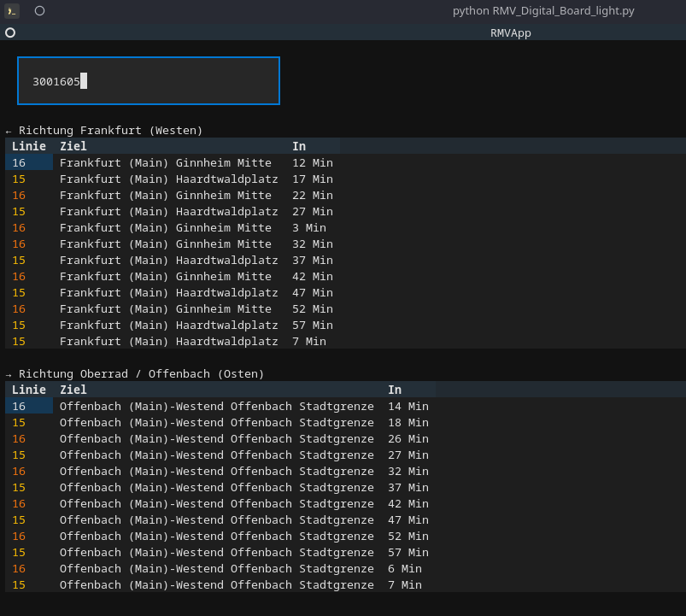
Task: Click the In column header in the Frankfurt table
Action: click(299, 146)
